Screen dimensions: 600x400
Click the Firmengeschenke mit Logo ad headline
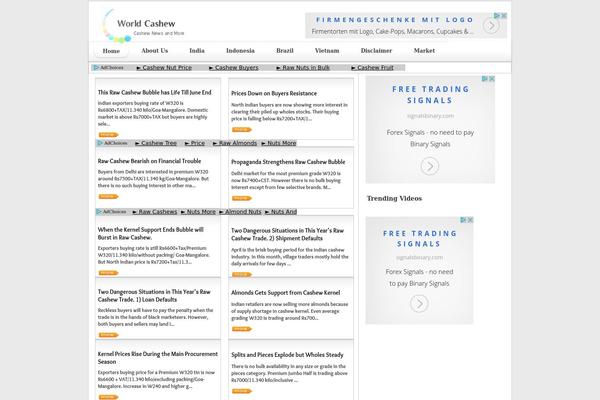395,20
